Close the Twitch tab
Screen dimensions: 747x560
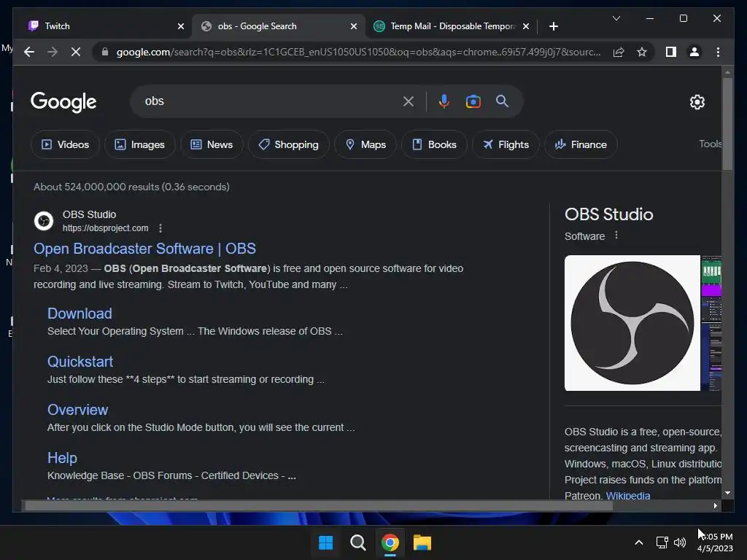pos(181,26)
